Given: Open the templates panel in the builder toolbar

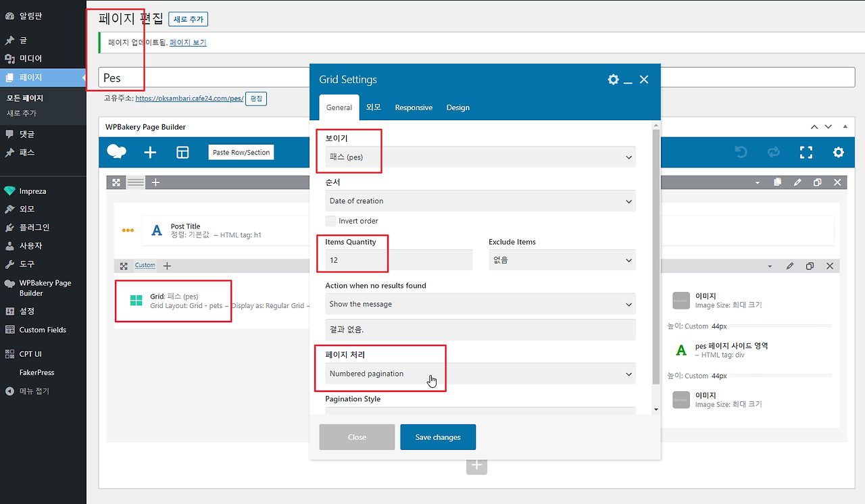Looking at the screenshot, I should [182, 153].
